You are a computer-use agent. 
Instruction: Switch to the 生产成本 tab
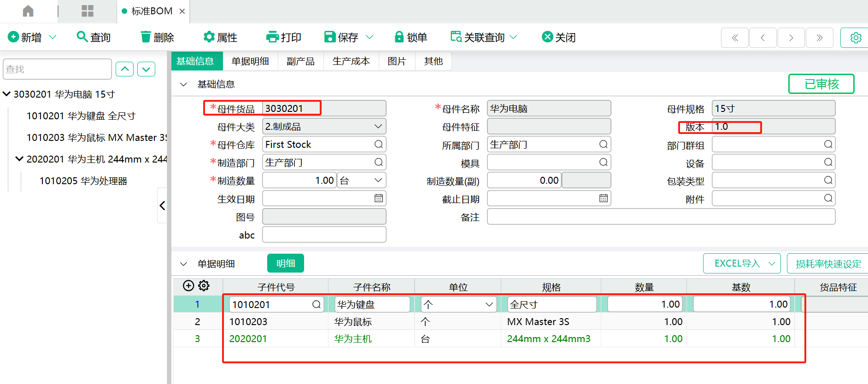click(x=351, y=61)
